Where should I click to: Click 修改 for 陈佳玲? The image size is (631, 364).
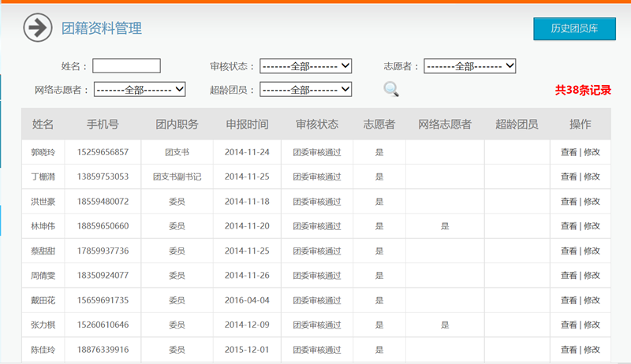click(x=592, y=350)
